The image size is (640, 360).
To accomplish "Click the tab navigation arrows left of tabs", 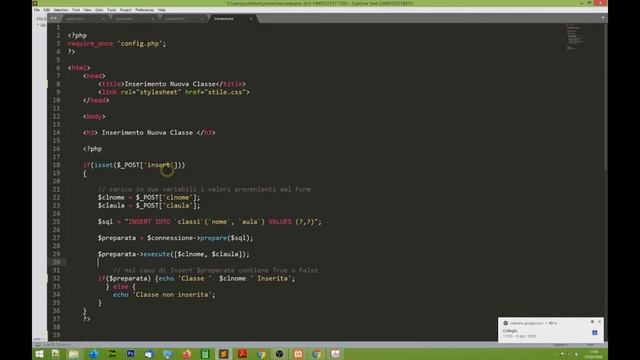I will (53, 18).
